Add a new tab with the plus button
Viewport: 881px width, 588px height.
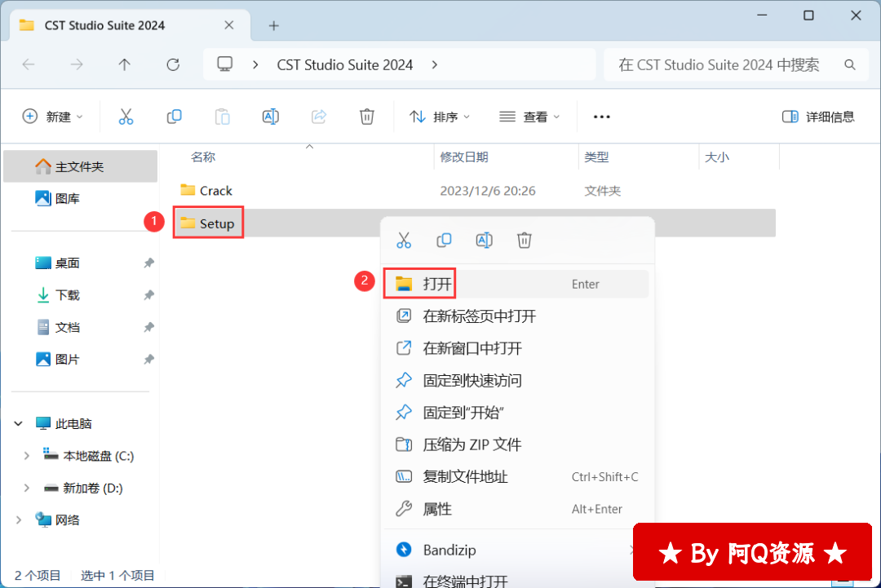point(273,26)
